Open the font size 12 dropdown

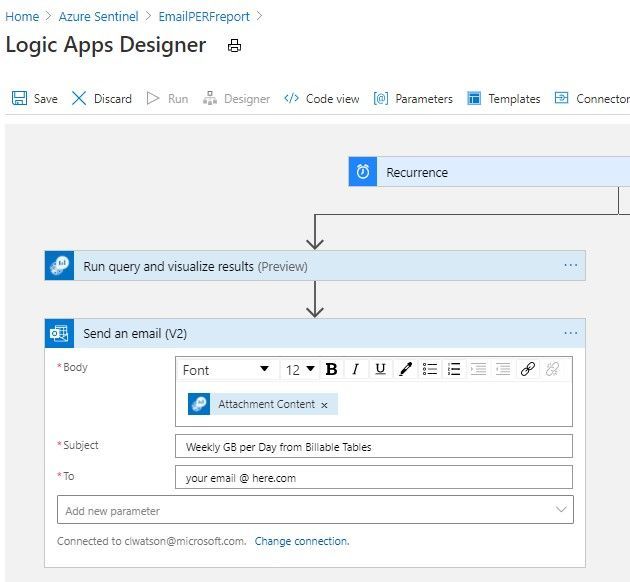point(300,369)
